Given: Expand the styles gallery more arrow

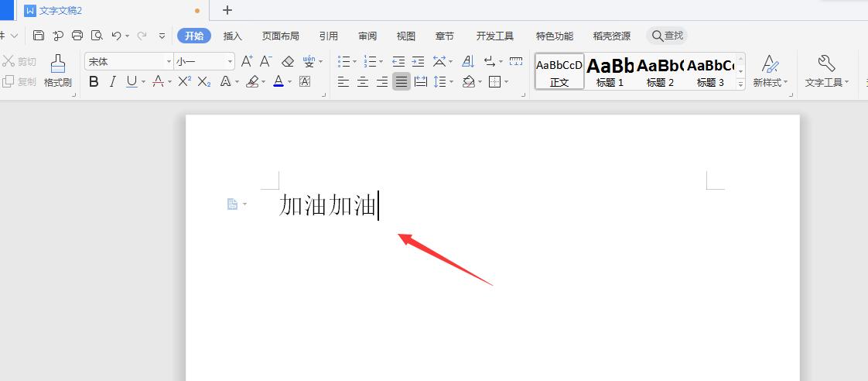Looking at the screenshot, I should click(740, 84).
